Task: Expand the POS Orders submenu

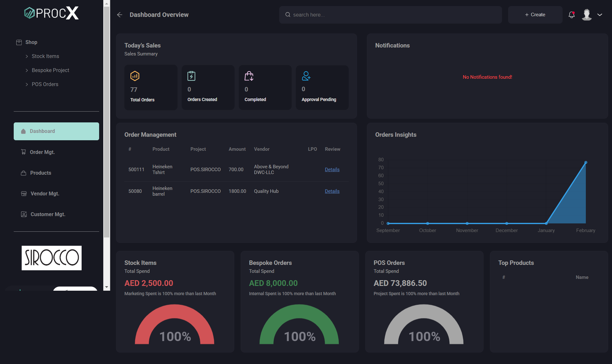Action: 45,84
